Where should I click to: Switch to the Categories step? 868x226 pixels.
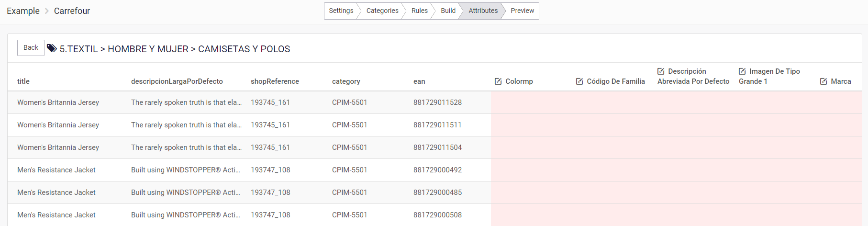tap(382, 11)
